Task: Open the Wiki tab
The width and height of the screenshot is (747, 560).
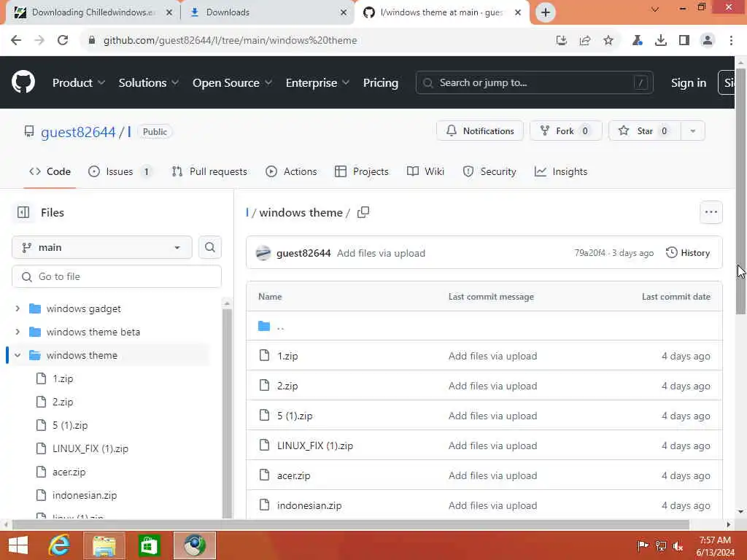Action: tap(425, 171)
